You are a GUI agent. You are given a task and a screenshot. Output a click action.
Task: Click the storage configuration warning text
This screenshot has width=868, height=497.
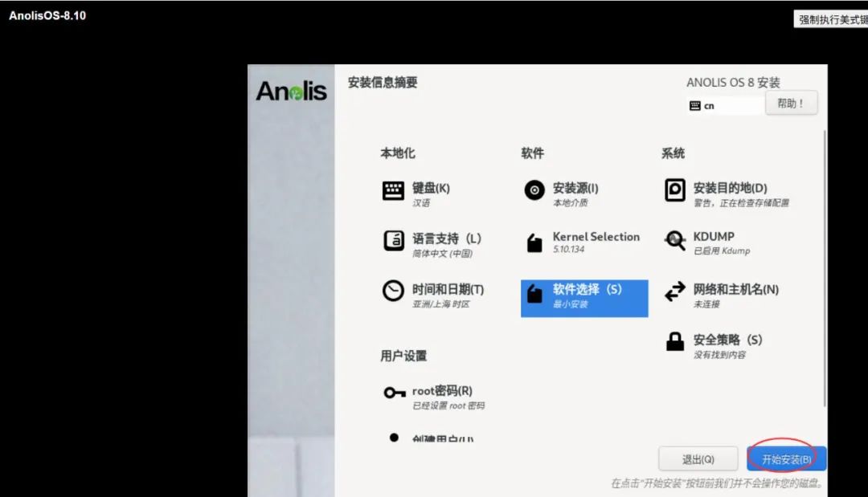point(741,203)
